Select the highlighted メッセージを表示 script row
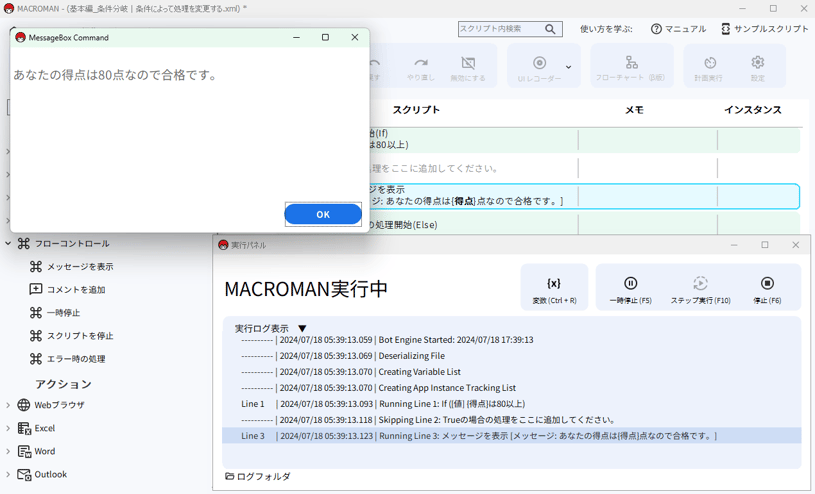 click(585, 196)
